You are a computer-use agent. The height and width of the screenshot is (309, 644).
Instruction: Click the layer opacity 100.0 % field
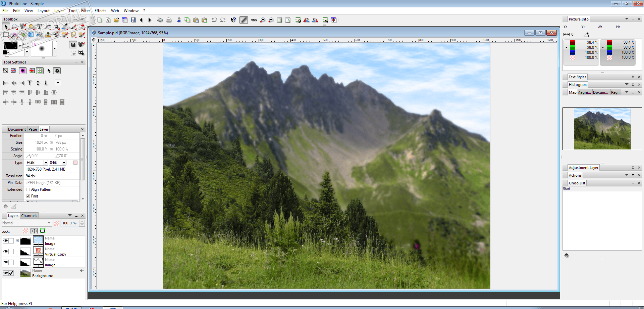click(69, 223)
